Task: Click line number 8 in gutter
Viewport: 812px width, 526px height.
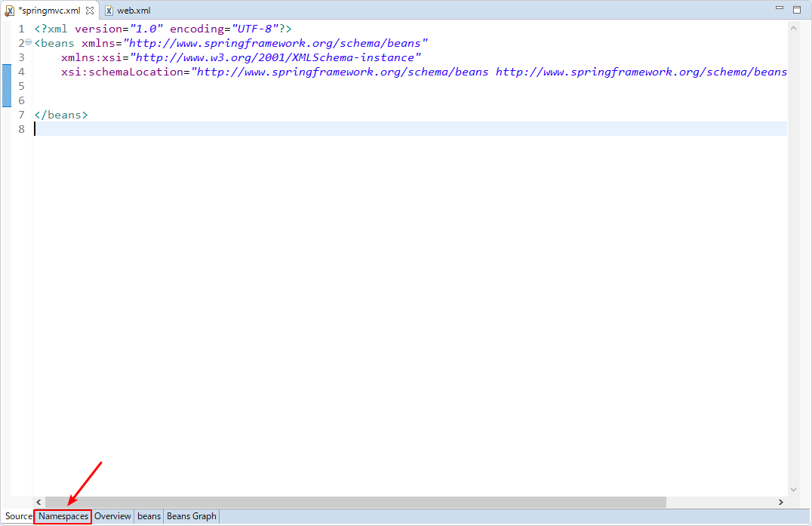Action: 21,129
